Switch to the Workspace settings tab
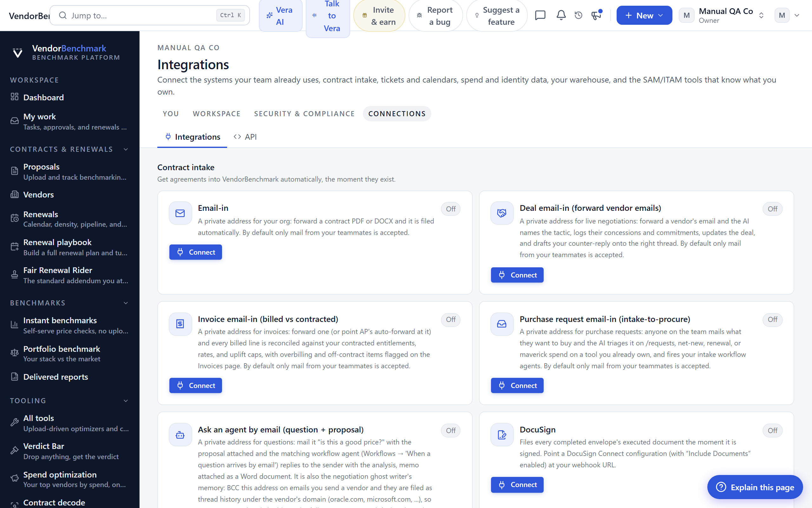This screenshot has width=812, height=508. click(216, 114)
